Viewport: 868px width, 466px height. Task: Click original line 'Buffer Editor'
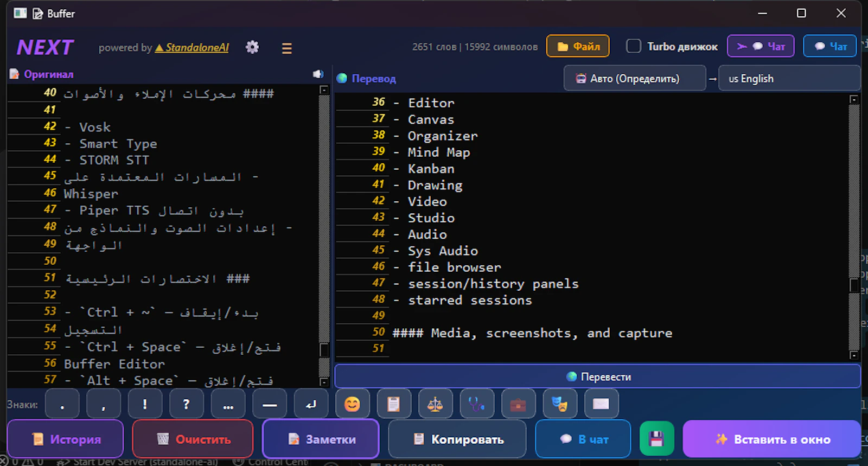pos(114,364)
